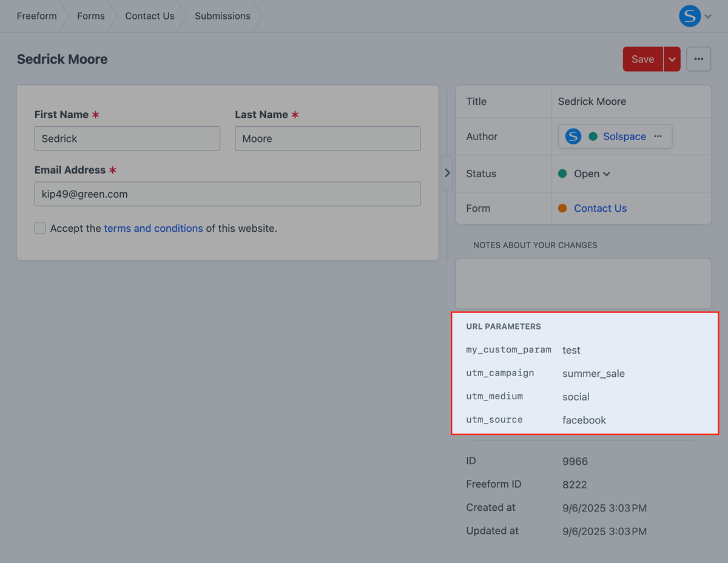Image resolution: width=728 pixels, height=563 pixels.
Task: Focus the First Name input field
Action: [x=127, y=138]
